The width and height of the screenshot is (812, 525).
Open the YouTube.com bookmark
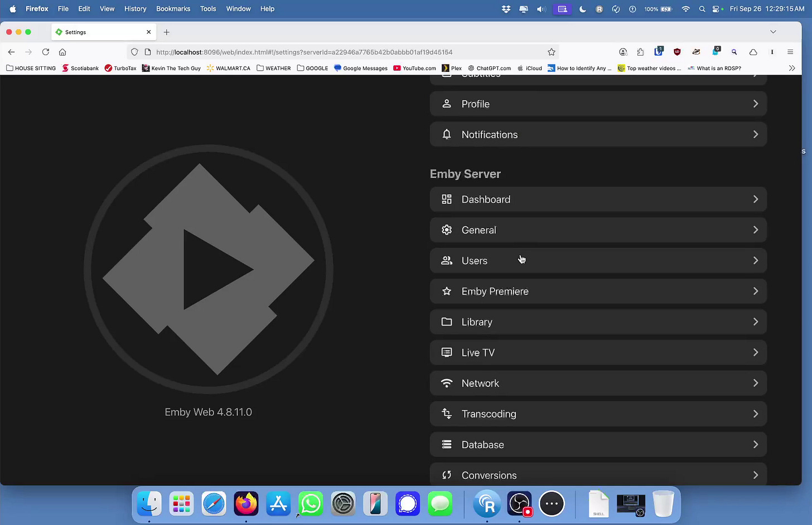tap(415, 68)
